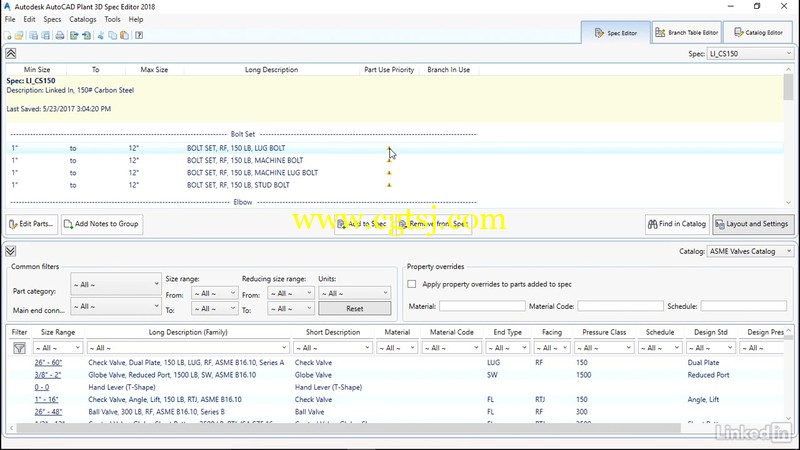Click the Cut scissors toolbar icon
The image size is (800, 450).
pyautogui.click(x=101, y=35)
